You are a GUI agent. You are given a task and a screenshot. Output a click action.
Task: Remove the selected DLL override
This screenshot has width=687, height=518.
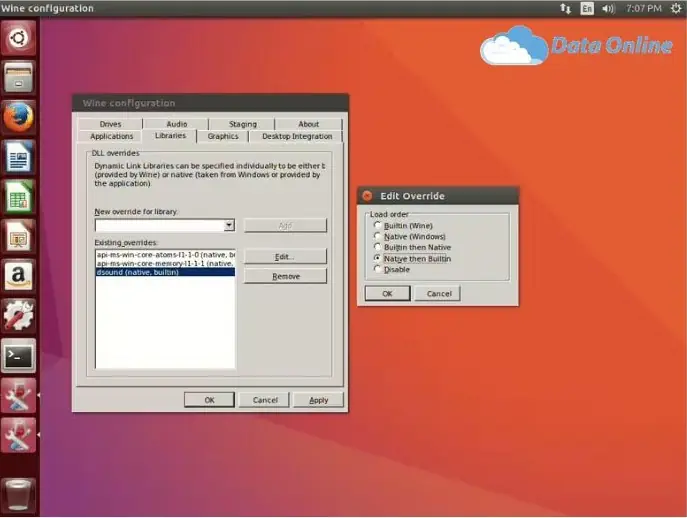(285, 276)
